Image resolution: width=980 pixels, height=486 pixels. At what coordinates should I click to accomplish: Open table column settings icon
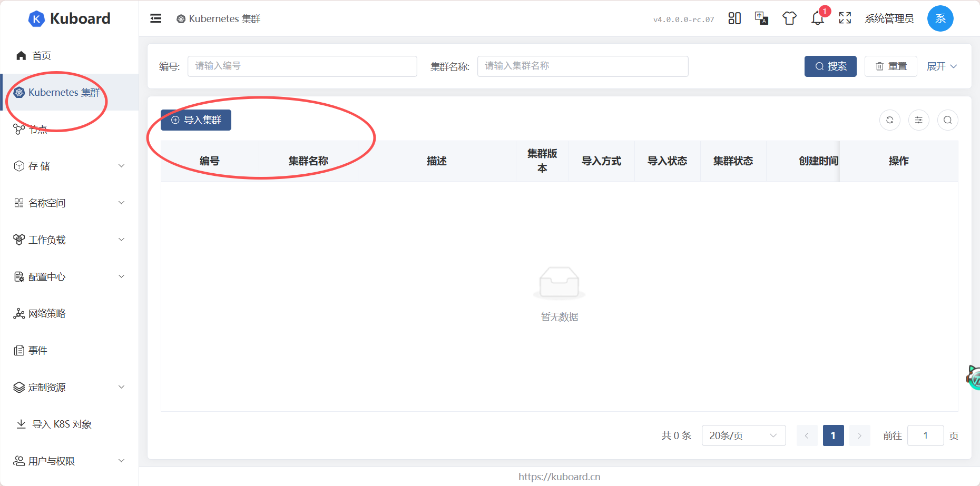coord(919,120)
